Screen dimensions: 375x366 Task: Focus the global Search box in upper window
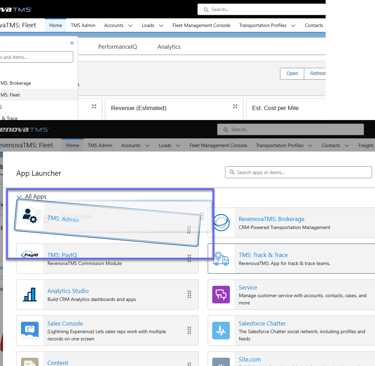coord(262,9)
